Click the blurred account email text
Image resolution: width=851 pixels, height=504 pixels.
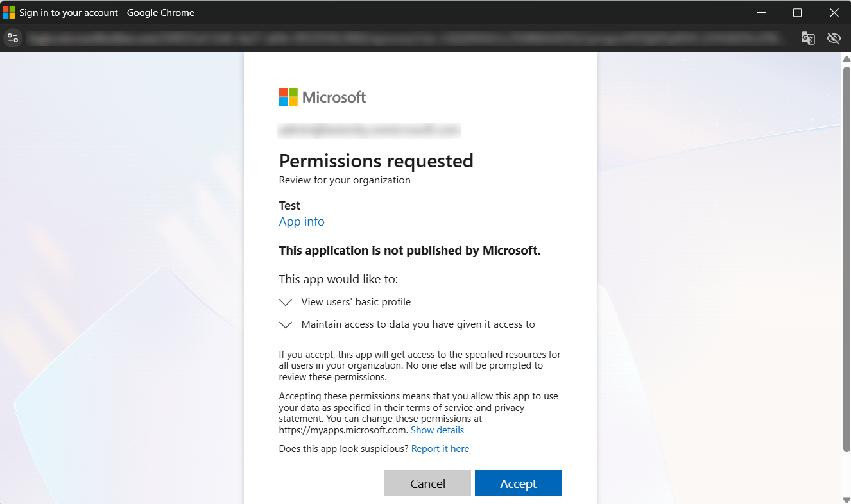(x=369, y=130)
